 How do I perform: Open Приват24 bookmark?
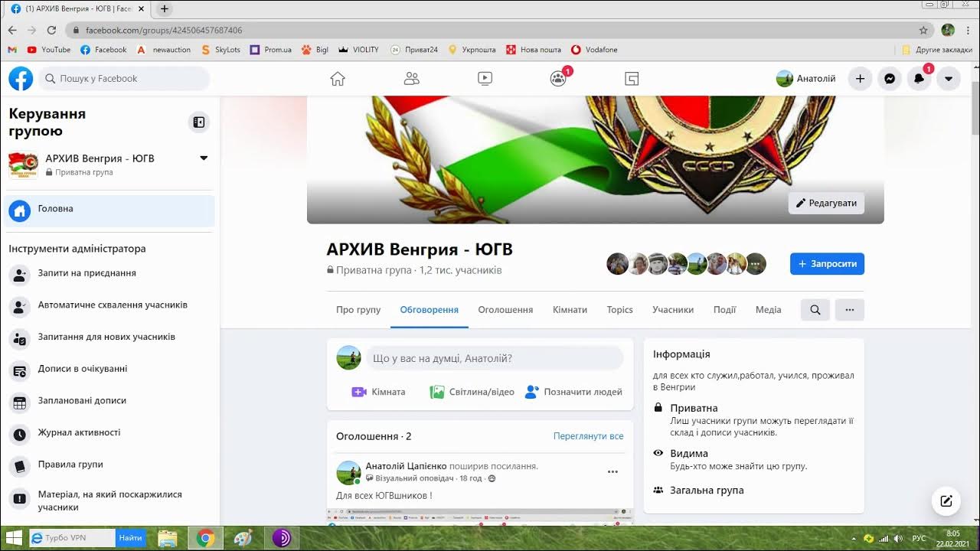[414, 50]
